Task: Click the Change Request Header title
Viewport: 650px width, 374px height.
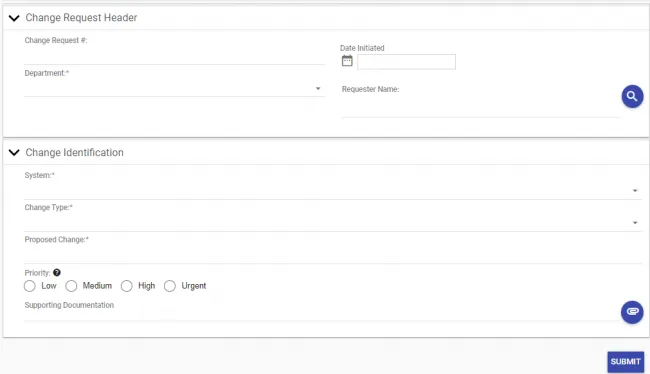Action: coord(81,18)
